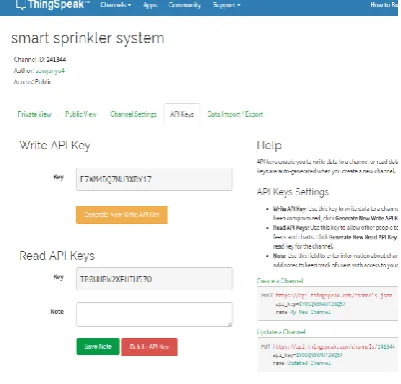Click the ThingSpeak logo
This screenshot has width=401, height=384.
53,5
